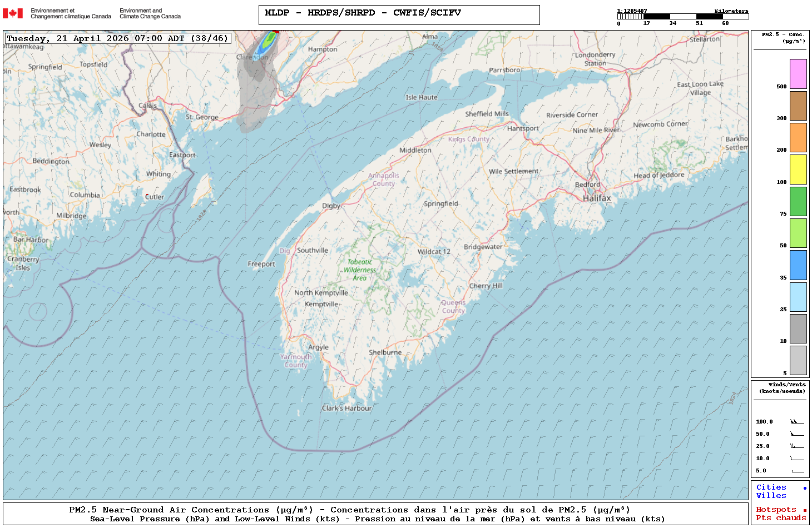Click the 25.0 knots wind barb symbol
The width and height of the screenshot is (812, 528).
[x=797, y=446]
